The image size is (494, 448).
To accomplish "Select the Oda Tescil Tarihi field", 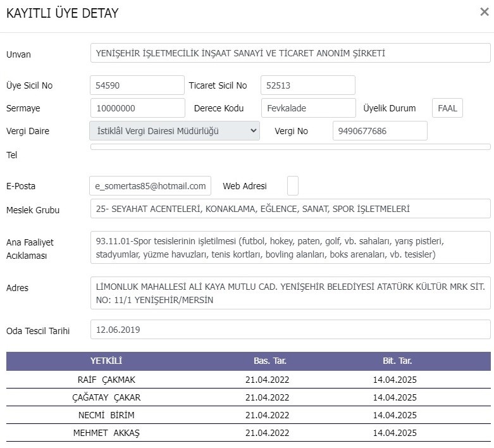I will point(290,330).
